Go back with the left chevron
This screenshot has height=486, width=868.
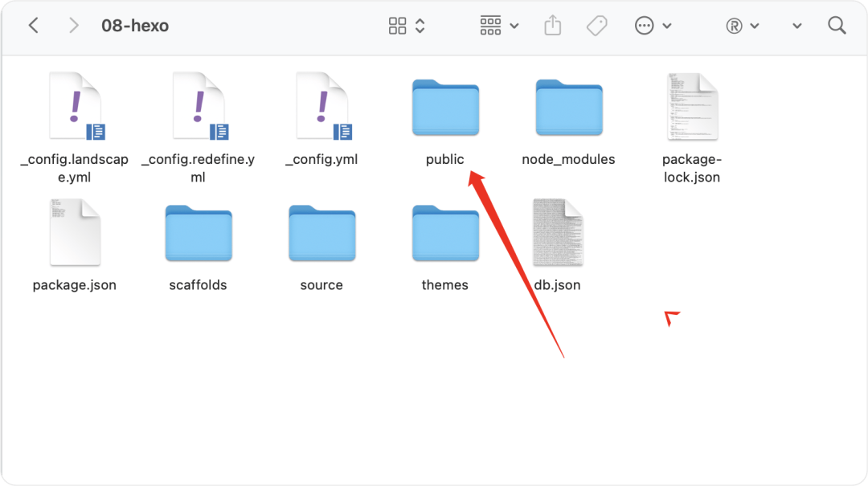coord(34,26)
